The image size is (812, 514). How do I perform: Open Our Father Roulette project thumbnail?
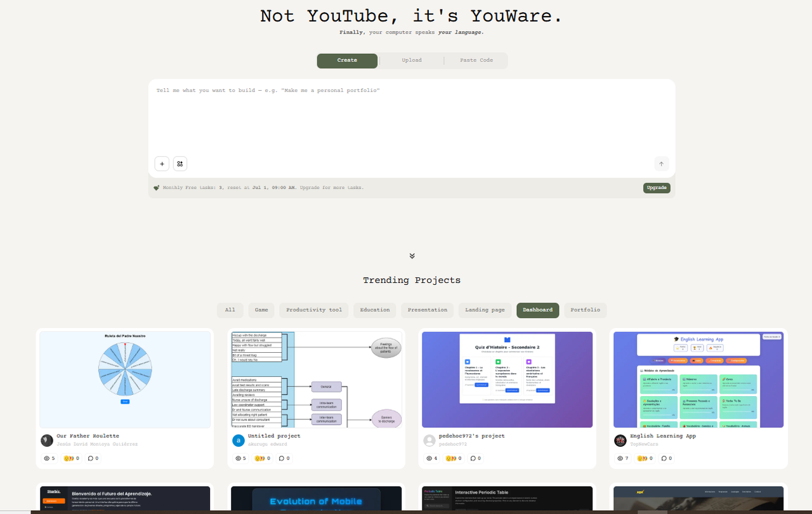pos(125,379)
